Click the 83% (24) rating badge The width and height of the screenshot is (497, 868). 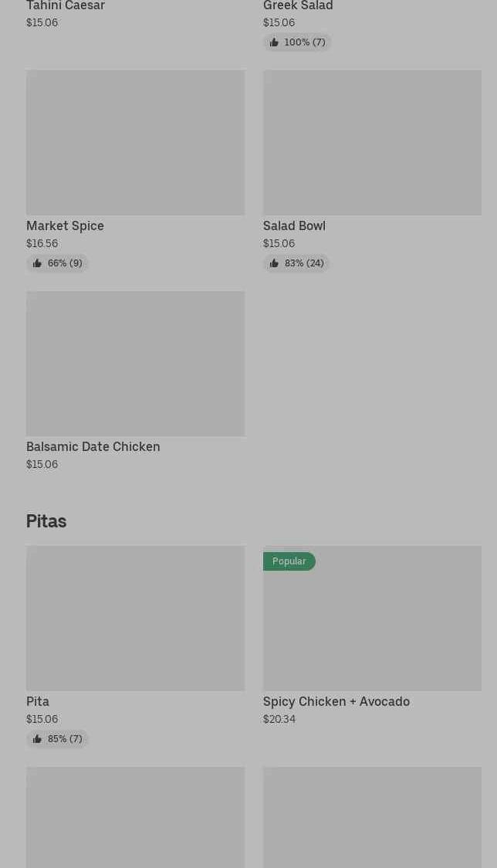pyautogui.click(x=303, y=263)
